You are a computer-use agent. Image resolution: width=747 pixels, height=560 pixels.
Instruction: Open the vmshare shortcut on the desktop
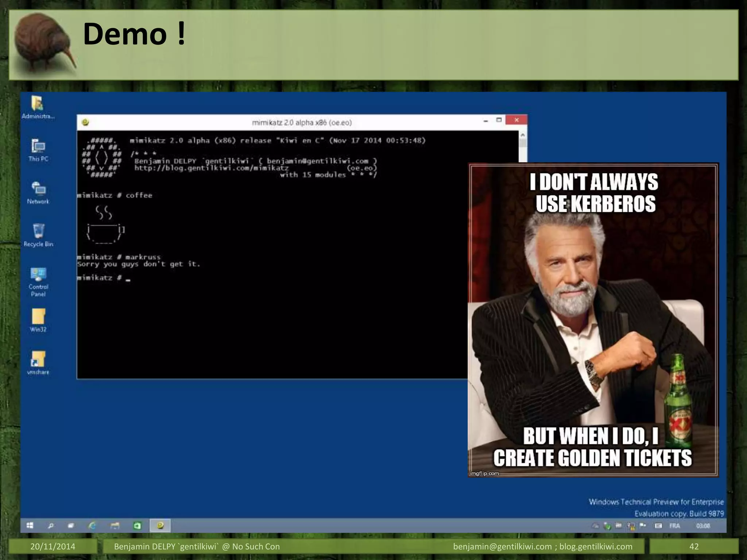[x=38, y=363]
